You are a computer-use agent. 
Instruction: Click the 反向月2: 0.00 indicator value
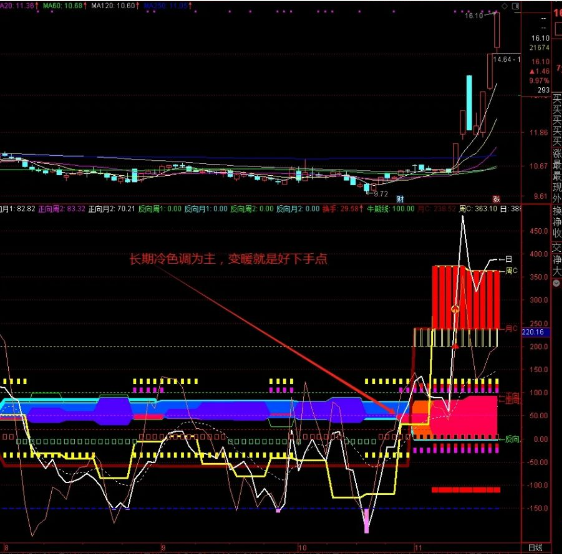[298, 209]
